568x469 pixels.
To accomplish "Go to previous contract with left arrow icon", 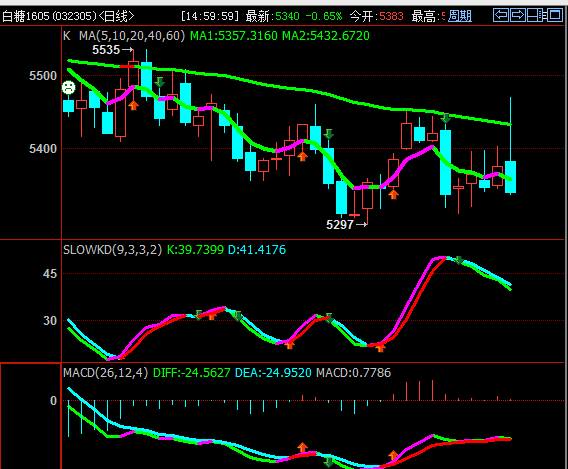I will (501, 16).
